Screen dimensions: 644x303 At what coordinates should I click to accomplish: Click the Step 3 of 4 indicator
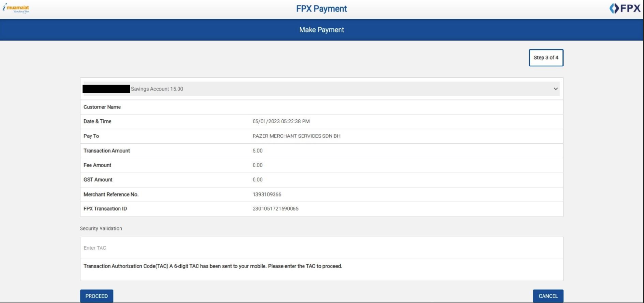(546, 58)
